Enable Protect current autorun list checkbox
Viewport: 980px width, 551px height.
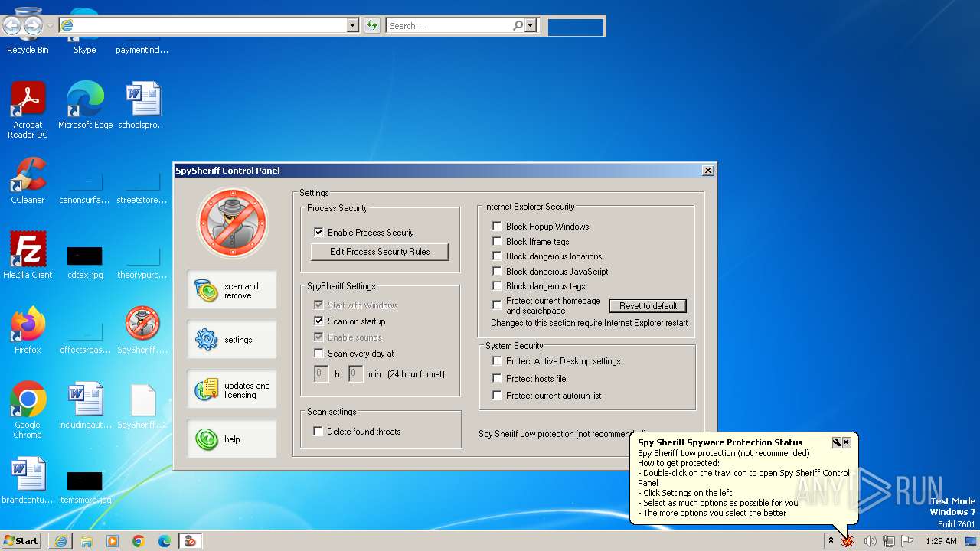[x=497, y=396]
